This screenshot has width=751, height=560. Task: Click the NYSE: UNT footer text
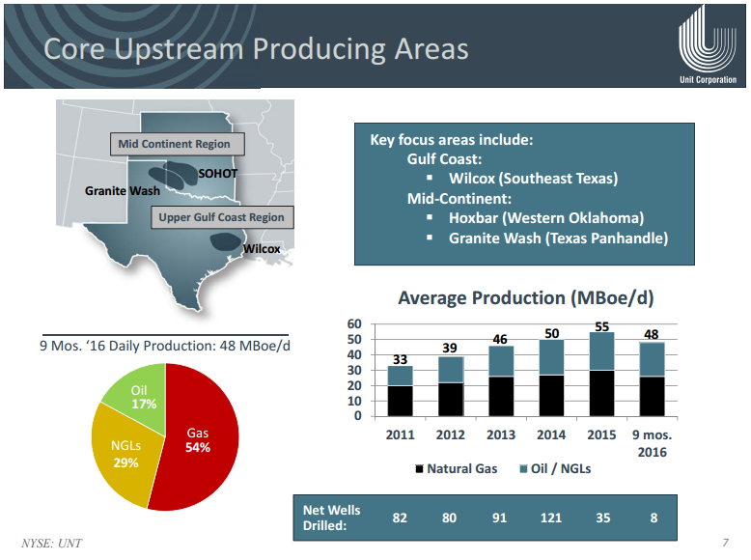pyautogui.click(x=52, y=544)
